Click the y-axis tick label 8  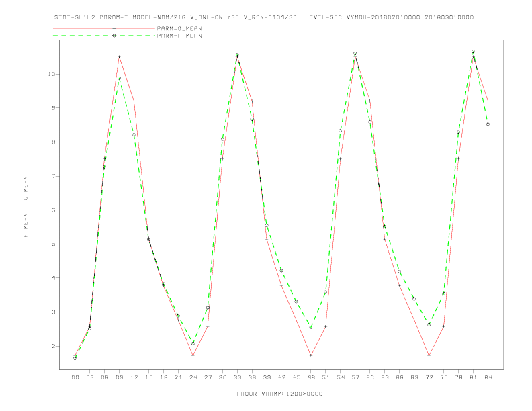53,142
